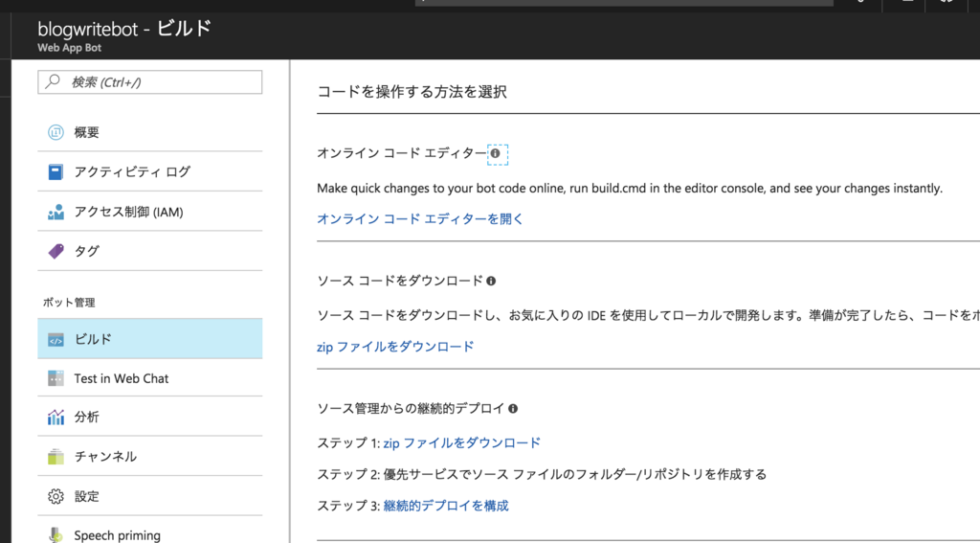Click the オンライン コード エディター heading
Viewport: 980px width, 543px height.
(401, 153)
